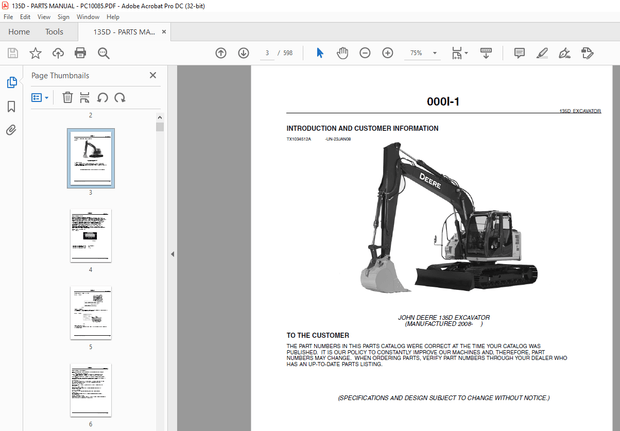Viewport: 620px width, 431px height.
Task: Open Attachments paperclip icon
Action: [x=11, y=130]
